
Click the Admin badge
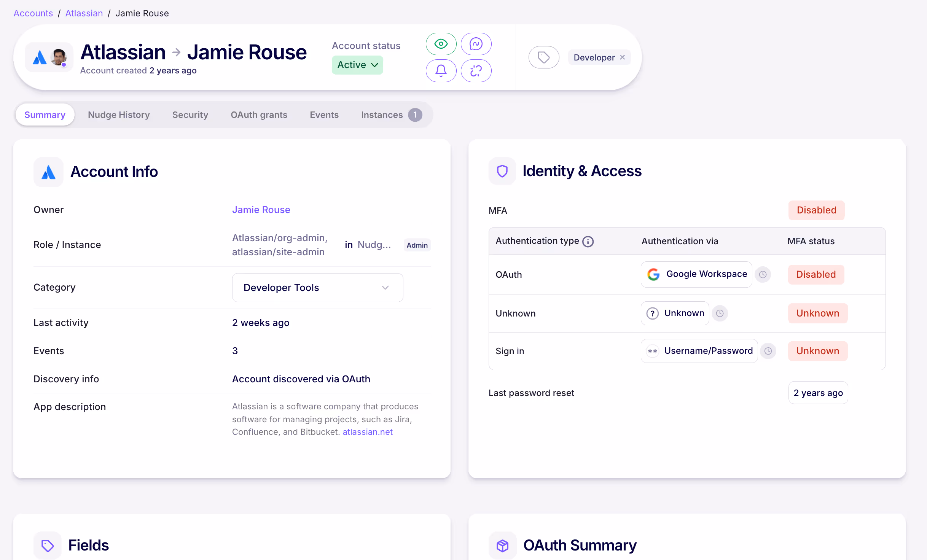click(x=417, y=245)
